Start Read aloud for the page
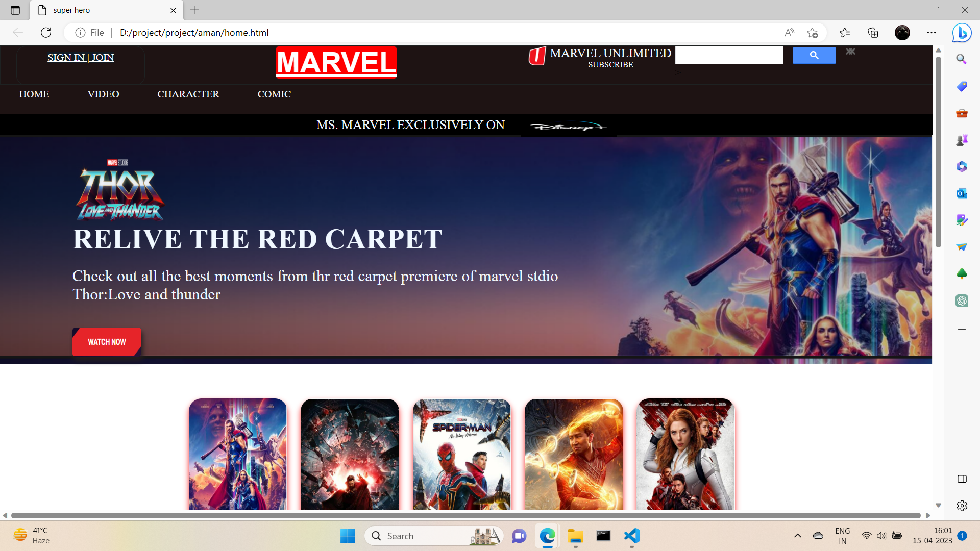Viewport: 980px width, 551px height. point(789,32)
